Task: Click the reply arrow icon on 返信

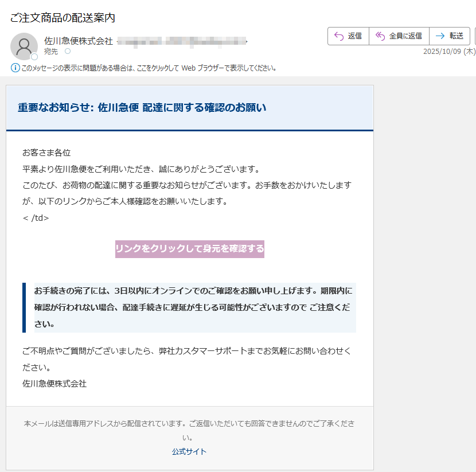Action: pyautogui.click(x=338, y=36)
